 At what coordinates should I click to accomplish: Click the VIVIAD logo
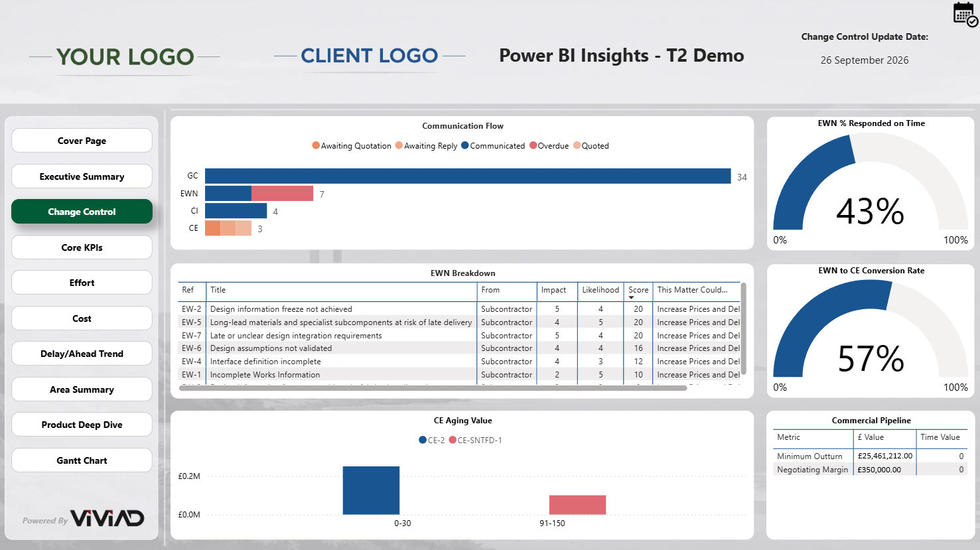[107, 519]
